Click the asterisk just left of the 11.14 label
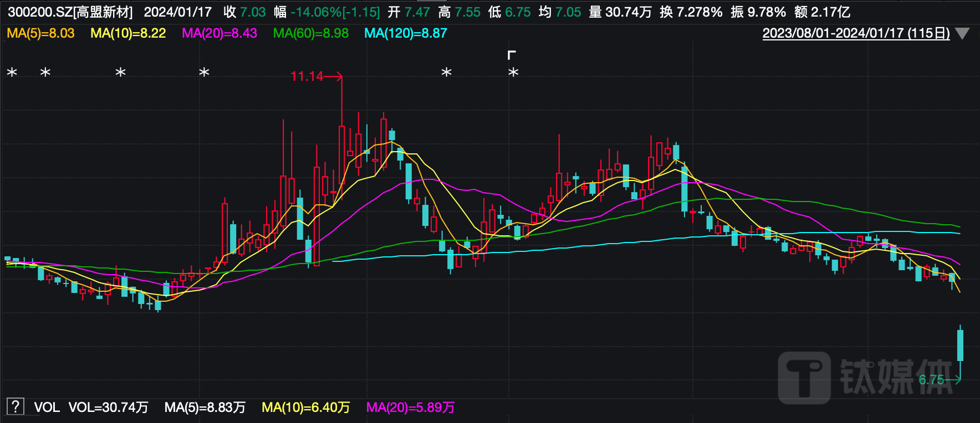Viewport: 980px width, 423px height. click(x=204, y=73)
